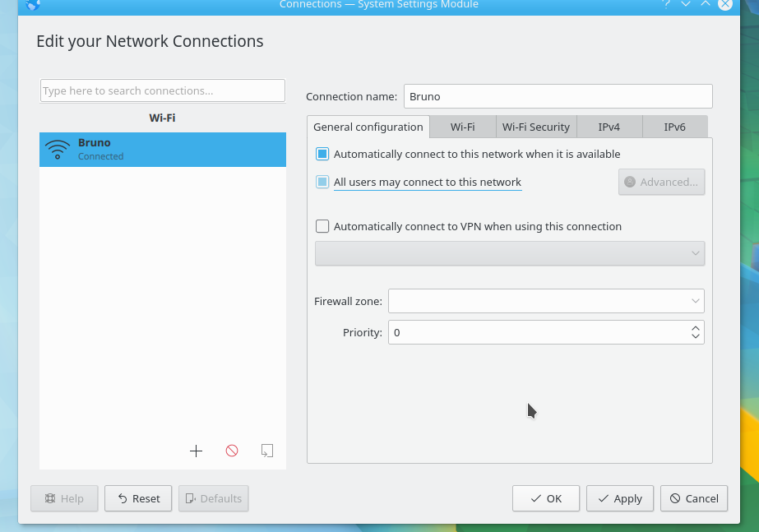Go to the IPv6 tab
This screenshot has width=759, height=532.
[674, 127]
